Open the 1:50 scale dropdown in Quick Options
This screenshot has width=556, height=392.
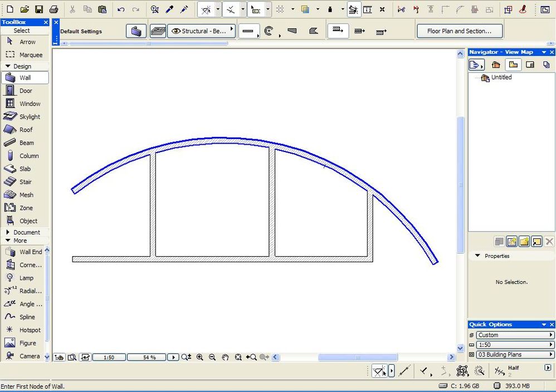click(x=515, y=345)
